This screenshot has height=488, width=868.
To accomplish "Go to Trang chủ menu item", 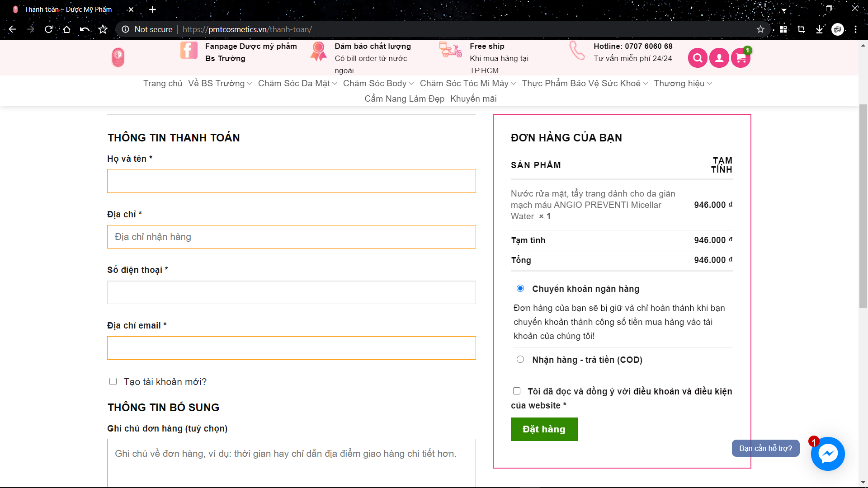I will (x=163, y=84).
